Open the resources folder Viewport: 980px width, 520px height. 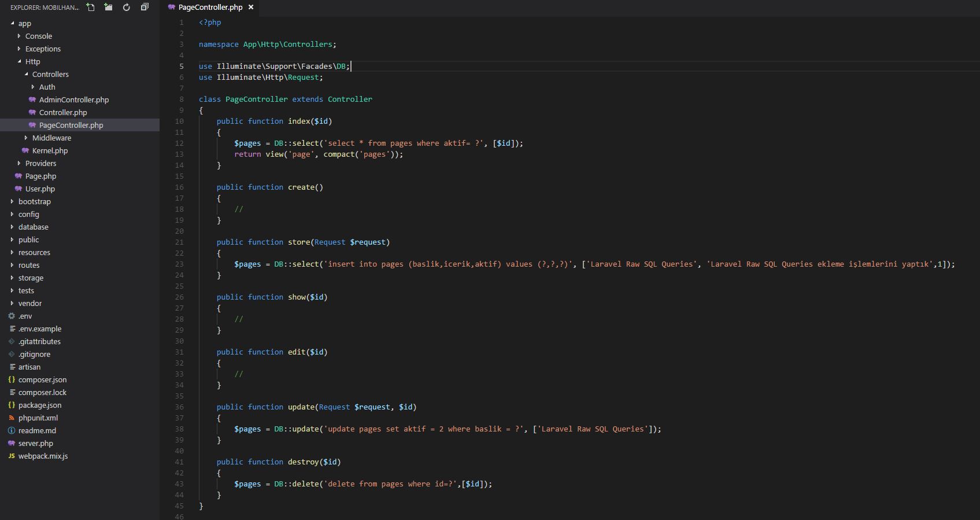pos(34,252)
